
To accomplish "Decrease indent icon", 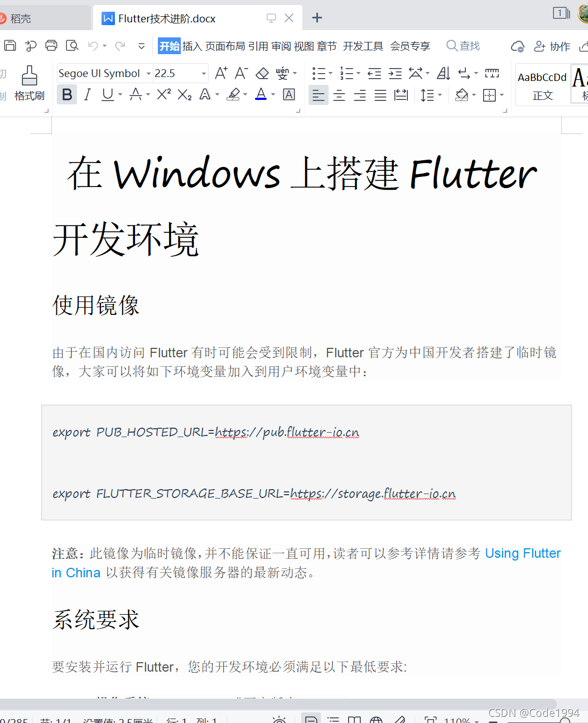I will [x=375, y=73].
